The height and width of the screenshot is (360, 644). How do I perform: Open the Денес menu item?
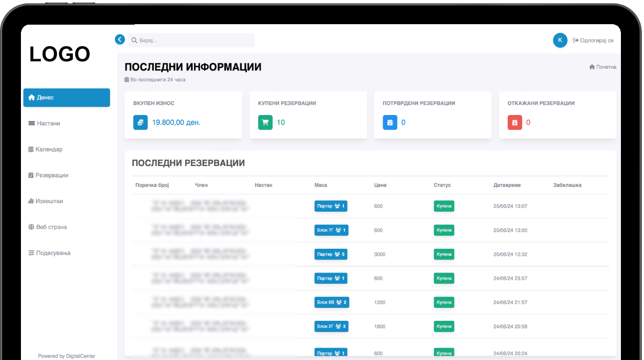tap(67, 98)
